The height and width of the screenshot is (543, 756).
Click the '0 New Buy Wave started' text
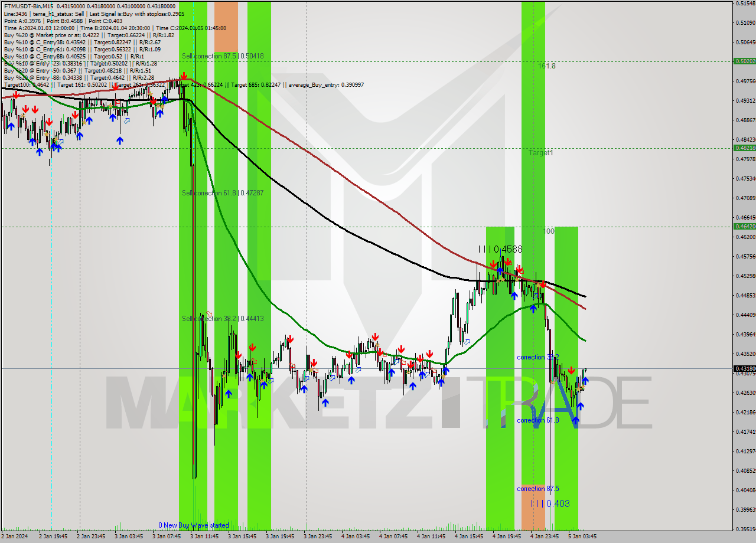tap(194, 525)
